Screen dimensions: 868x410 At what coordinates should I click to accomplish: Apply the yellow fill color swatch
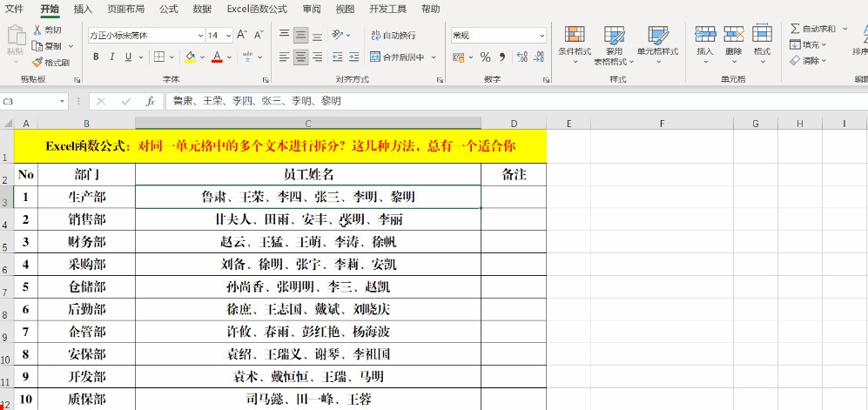(190, 57)
